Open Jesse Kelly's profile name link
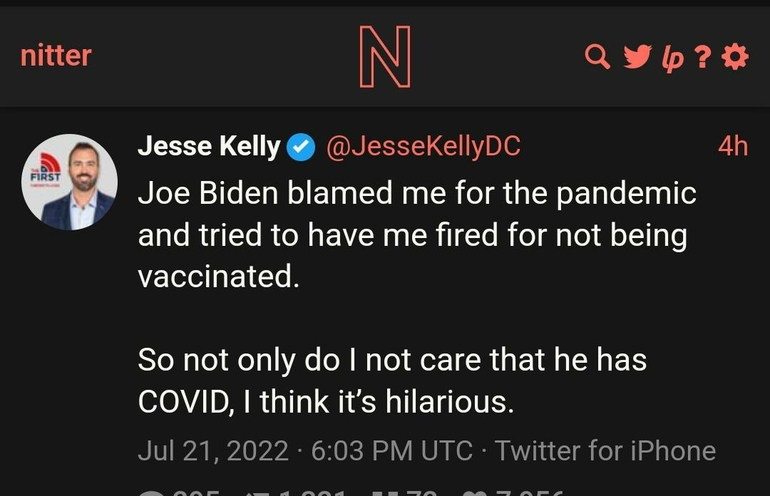 pos(208,146)
